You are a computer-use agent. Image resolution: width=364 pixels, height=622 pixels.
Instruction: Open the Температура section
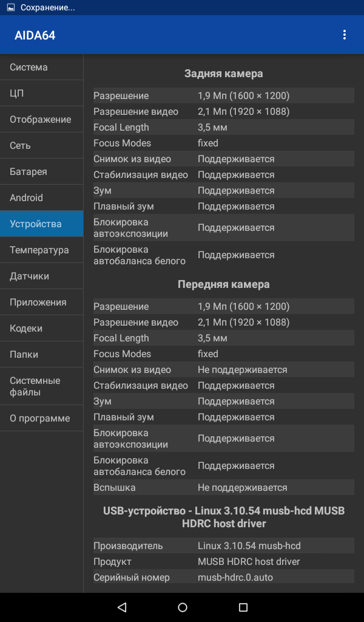42,250
